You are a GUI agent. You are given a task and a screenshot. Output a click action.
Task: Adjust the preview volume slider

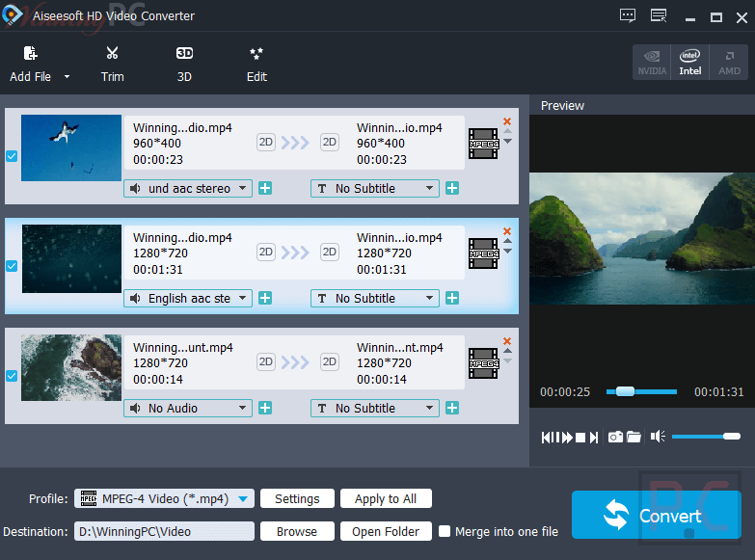click(706, 437)
